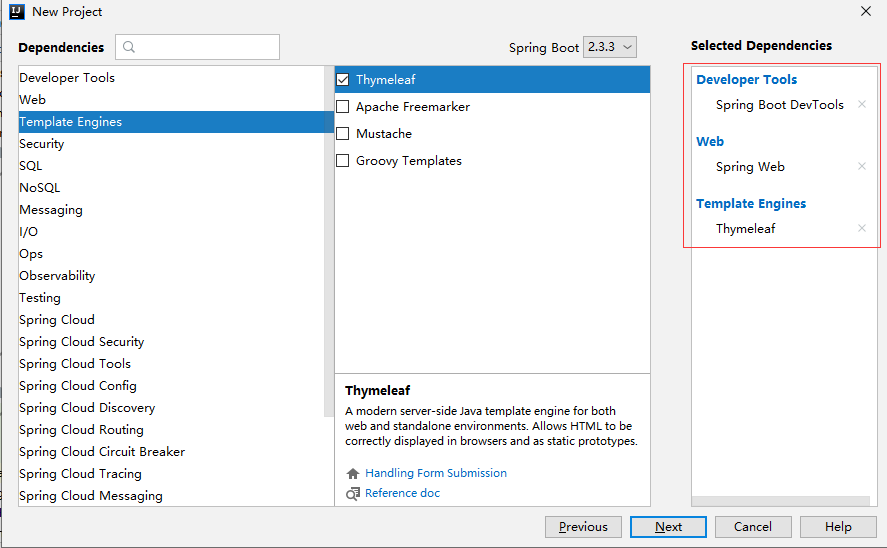The width and height of the screenshot is (887, 548).
Task: Click the Developer Tools heading in selected dependencies
Action: (x=746, y=80)
